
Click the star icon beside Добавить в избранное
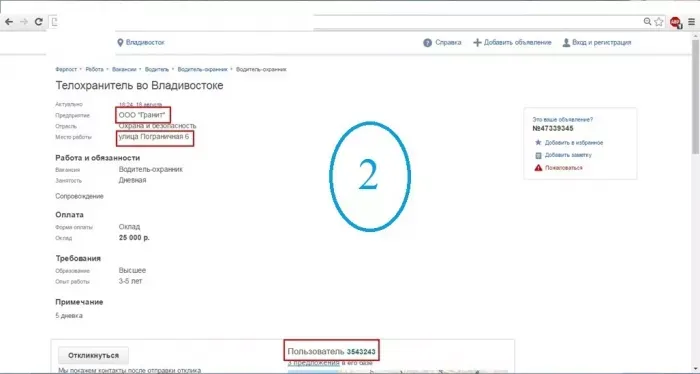(x=538, y=142)
